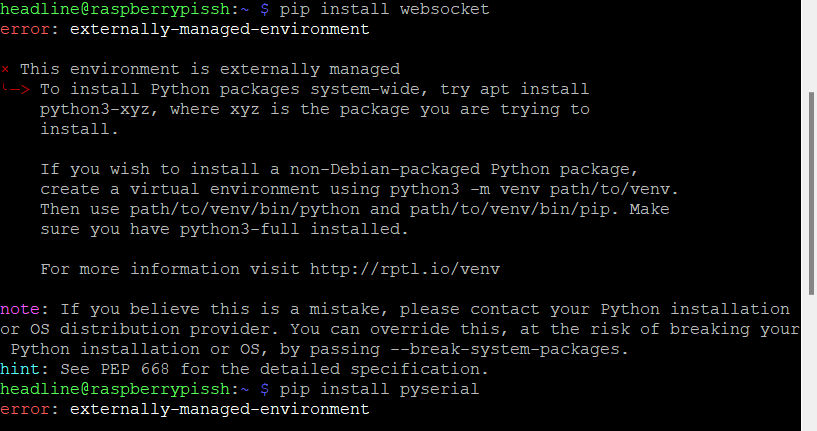817x431 pixels.
Task: Click the second 'headline@raspberrypissh' prompt
Action: coord(115,389)
